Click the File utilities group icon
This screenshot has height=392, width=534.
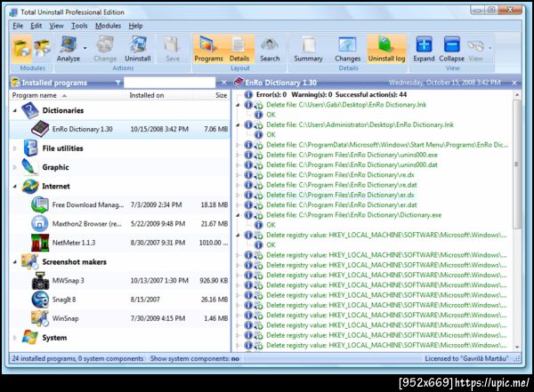[30, 148]
